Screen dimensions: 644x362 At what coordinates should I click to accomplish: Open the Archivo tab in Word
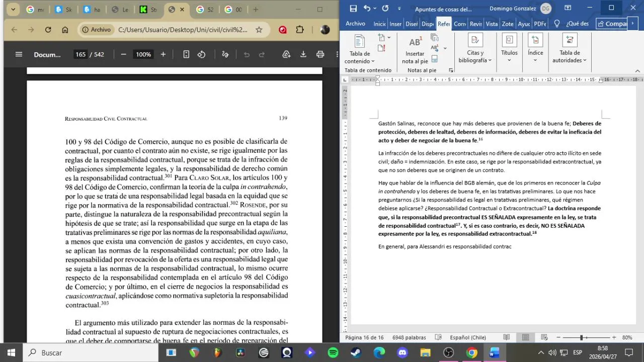tap(355, 24)
